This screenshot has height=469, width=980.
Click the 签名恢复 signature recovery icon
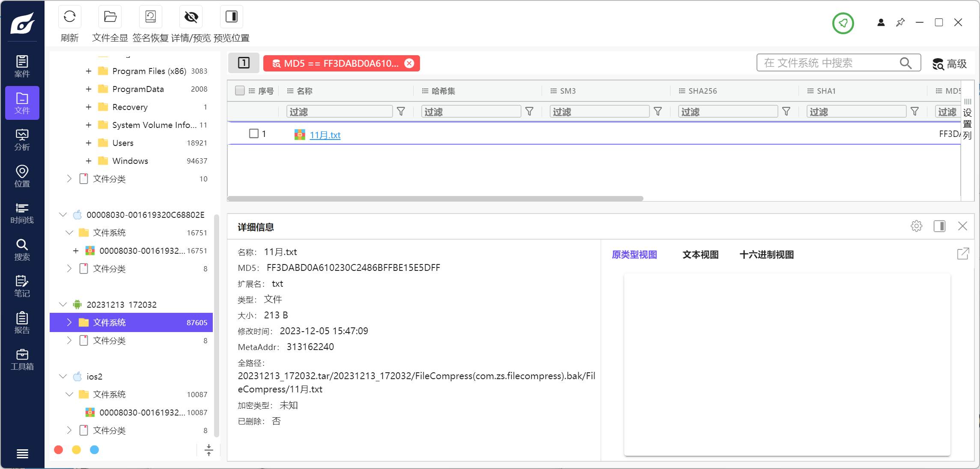tap(151, 17)
